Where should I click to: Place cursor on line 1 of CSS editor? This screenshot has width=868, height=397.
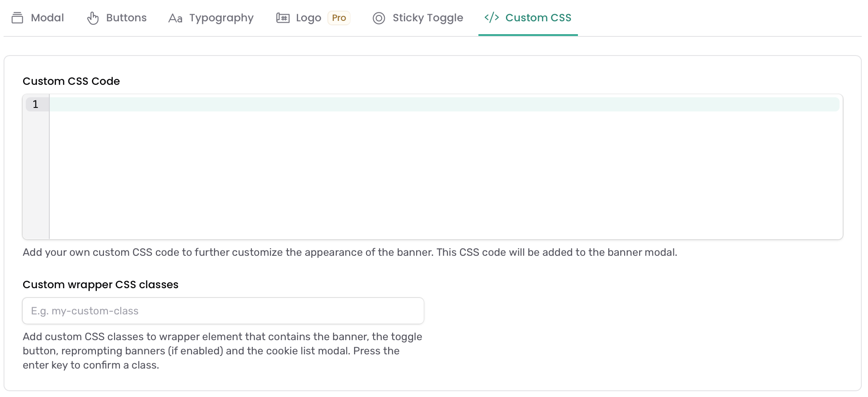coord(444,104)
